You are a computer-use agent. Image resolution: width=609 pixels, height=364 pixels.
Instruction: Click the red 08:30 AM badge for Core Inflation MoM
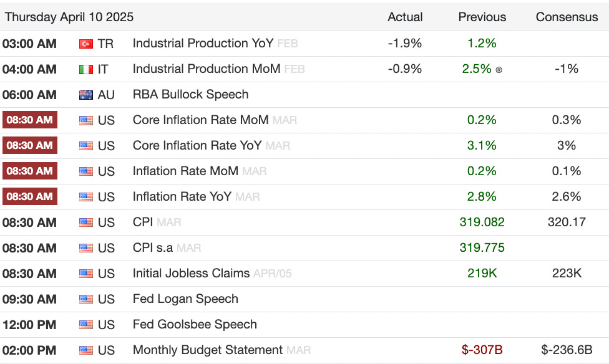pos(30,120)
